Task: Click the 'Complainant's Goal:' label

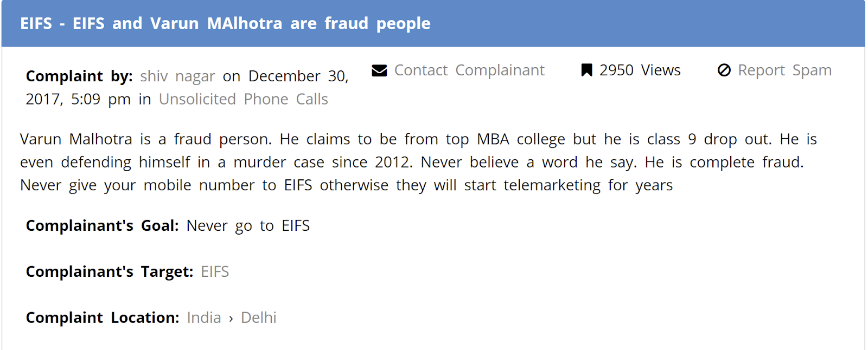Action: click(x=102, y=226)
